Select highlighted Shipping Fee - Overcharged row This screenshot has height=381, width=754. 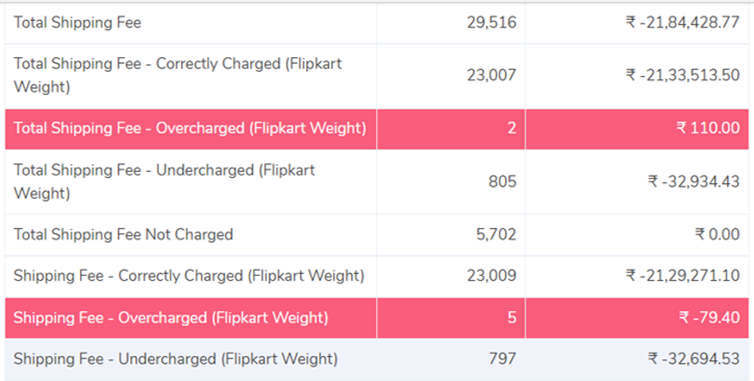pos(377,318)
